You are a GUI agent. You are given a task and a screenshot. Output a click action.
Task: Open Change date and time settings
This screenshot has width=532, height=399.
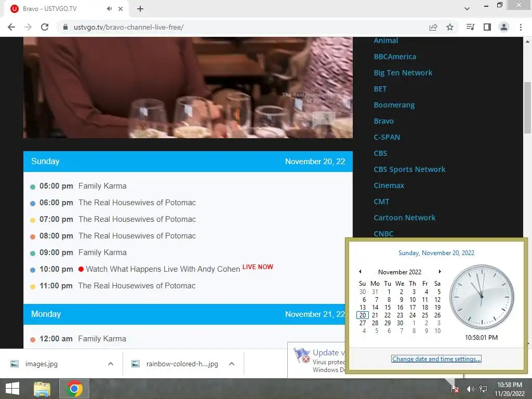point(436,359)
